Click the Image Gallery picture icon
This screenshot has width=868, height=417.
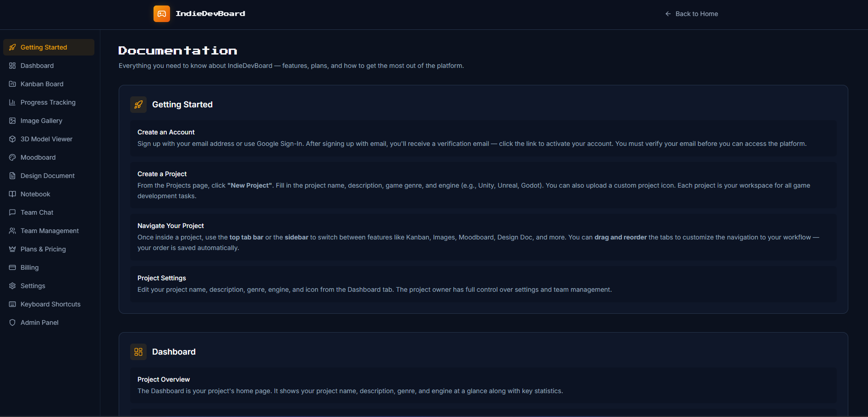point(12,121)
